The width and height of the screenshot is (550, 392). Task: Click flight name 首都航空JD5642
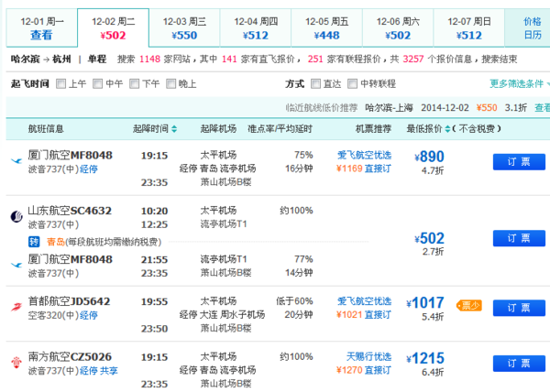69,301
